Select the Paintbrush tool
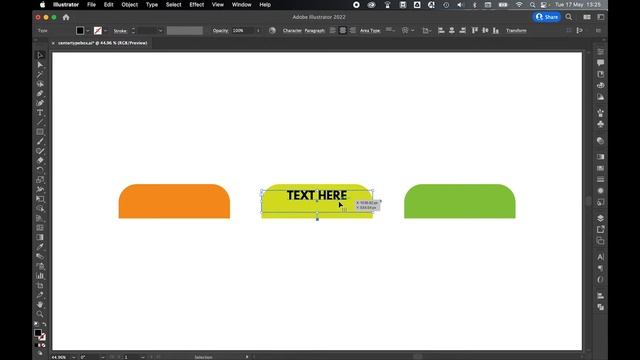The height and width of the screenshot is (360, 640). pyautogui.click(x=40, y=142)
